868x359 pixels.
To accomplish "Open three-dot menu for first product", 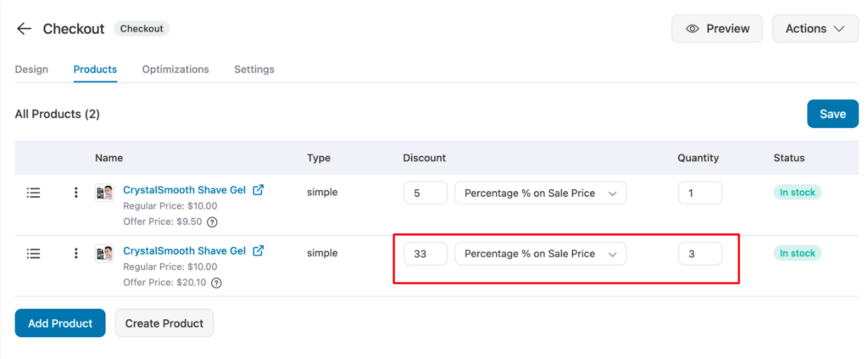I will 76,193.
